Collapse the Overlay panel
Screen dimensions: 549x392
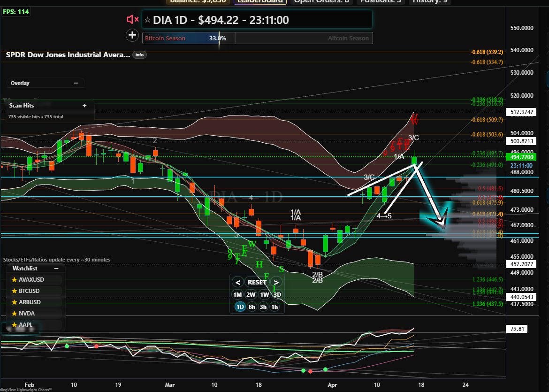pos(76,83)
